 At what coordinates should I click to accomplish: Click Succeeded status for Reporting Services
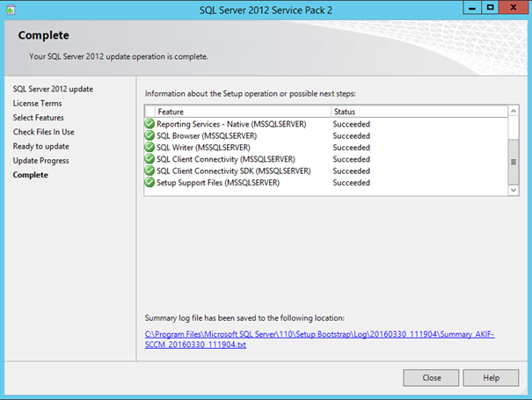coord(351,124)
